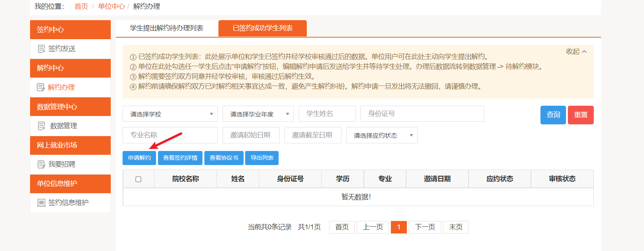This screenshot has height=251, width=644.
Task: Open the 查看协议书 button
Action: pyautogui.click(x=224, y=158)
